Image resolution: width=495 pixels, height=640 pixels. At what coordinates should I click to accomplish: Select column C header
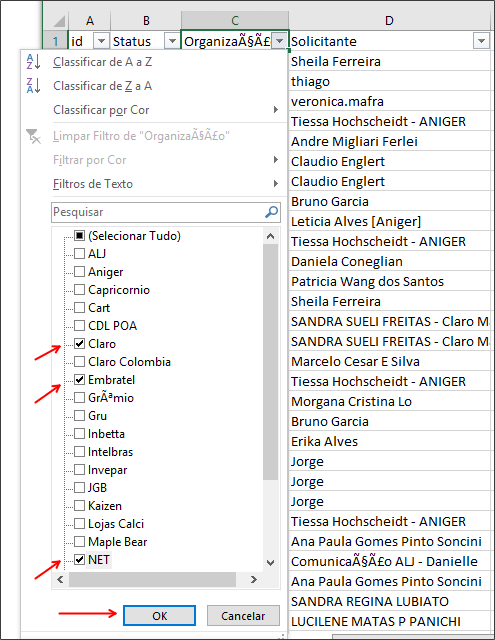click(235, 20)
